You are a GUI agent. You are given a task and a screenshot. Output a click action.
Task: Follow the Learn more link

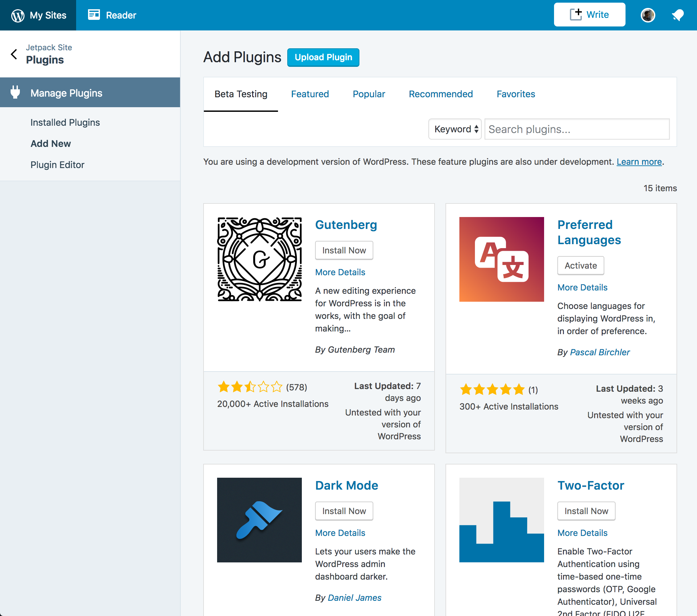pyautogui.click(x=639, y=161)
